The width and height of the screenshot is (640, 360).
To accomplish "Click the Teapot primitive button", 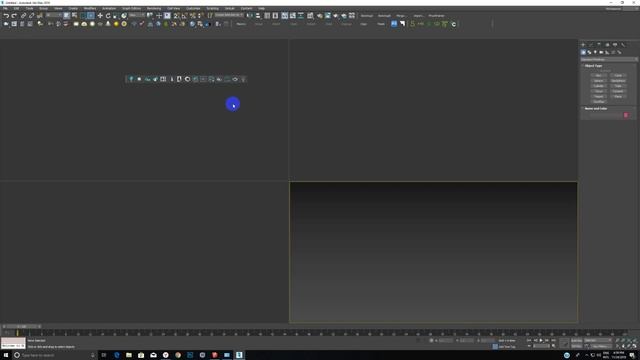I will 598,96.
